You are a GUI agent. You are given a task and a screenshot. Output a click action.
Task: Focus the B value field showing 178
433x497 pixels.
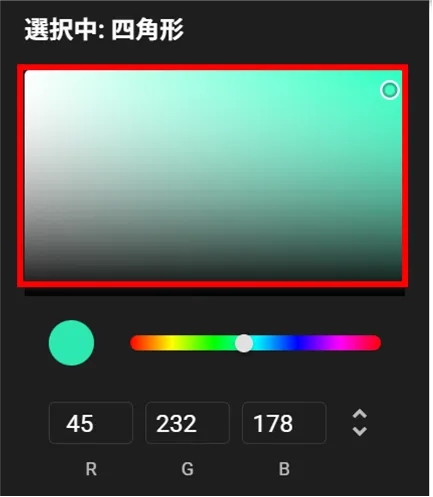click(x=284, y=423)
